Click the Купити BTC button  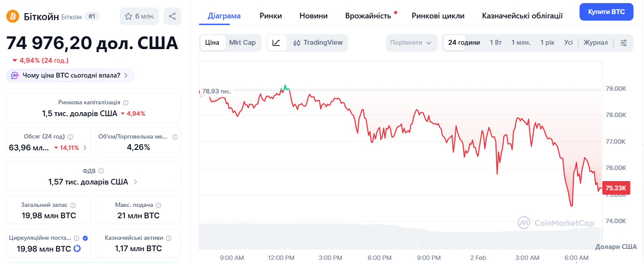click(606, 12)
